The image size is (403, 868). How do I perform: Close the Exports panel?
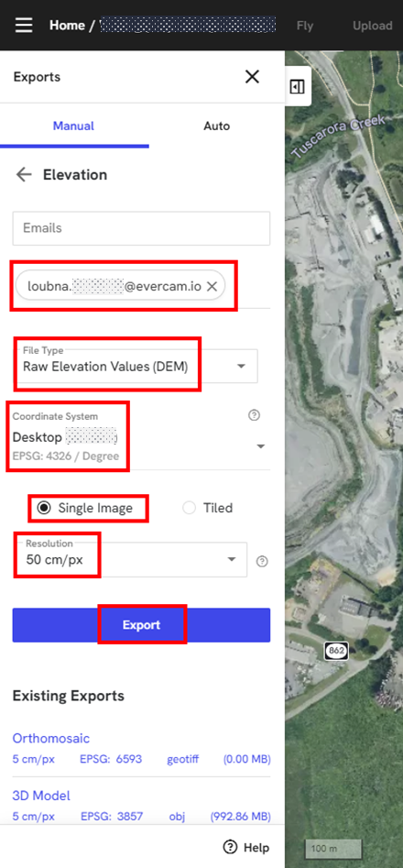point(252,77)
